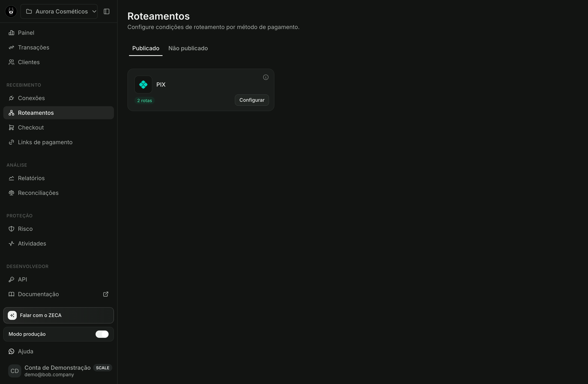Select Roteamentos in the sidebar
The width and height of the screenshot is (588, 384).
pyautogui.click(x=58, y=113)
